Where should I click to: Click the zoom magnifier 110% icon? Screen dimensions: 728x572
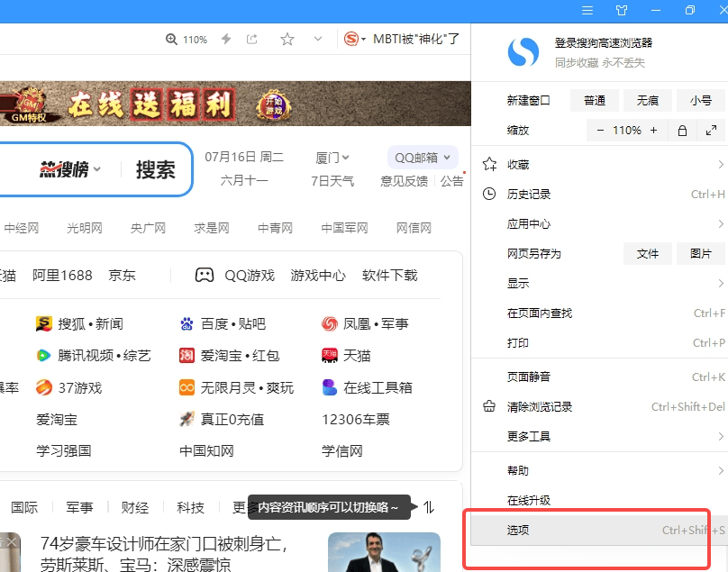(171, 39)
